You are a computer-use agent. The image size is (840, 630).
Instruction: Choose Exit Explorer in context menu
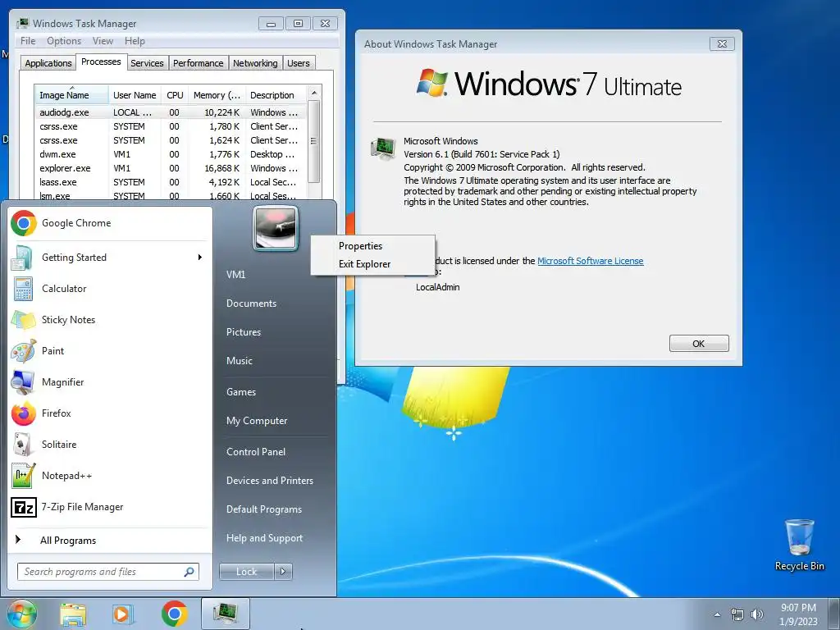[373, 264]
